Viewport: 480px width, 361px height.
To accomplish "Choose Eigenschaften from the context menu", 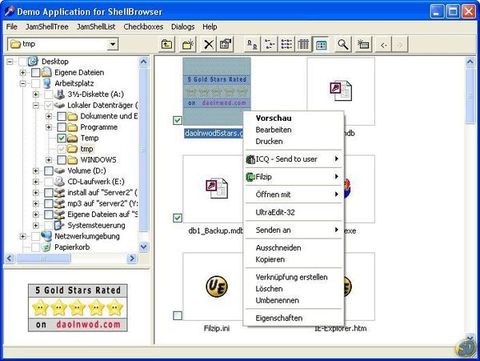I will (279, 318).
